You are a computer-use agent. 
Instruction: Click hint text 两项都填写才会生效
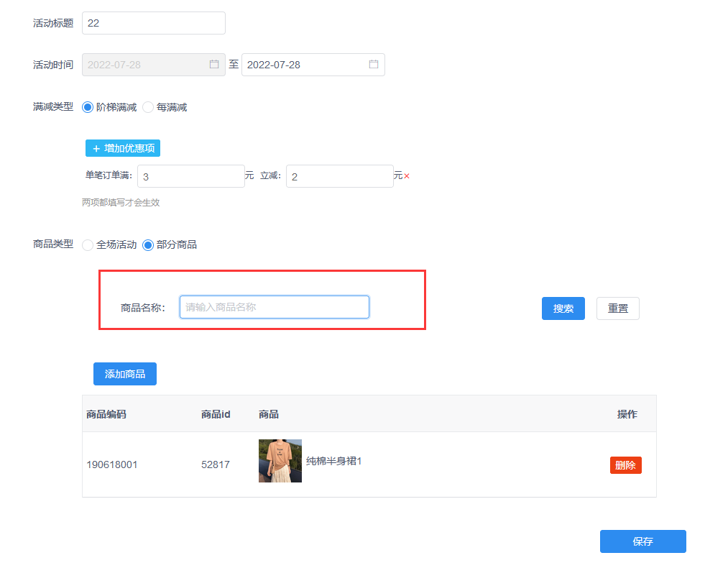121,203
